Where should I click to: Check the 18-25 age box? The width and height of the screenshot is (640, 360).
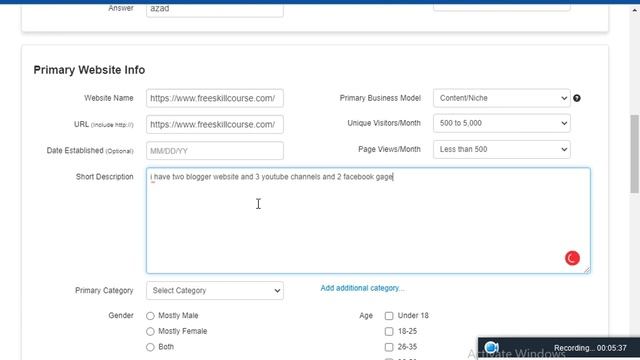389,331
